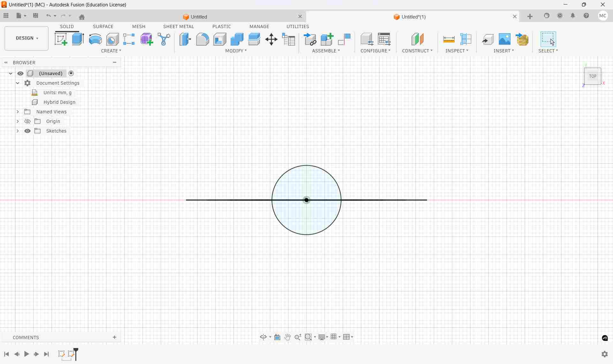
Task: Click the TOP face of view cube
Action: [593, 76]
